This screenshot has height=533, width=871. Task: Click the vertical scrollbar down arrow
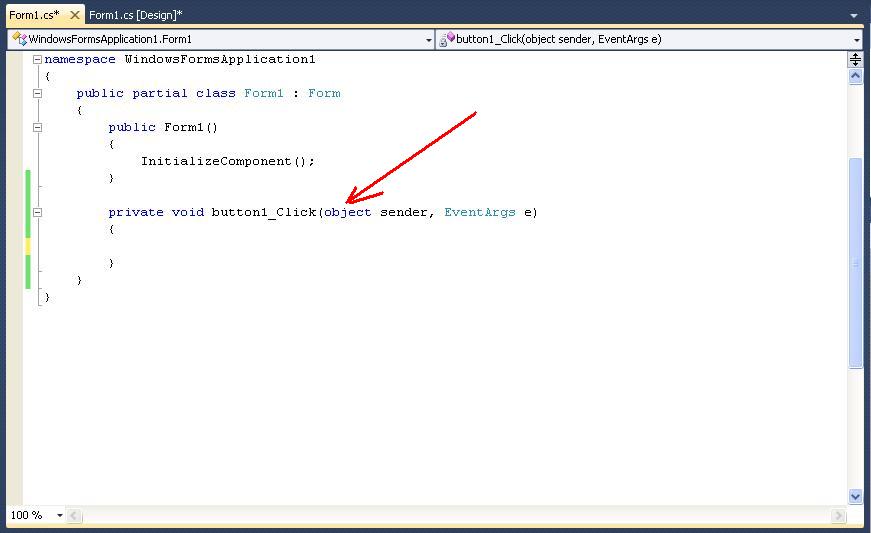[x=855, y=496]
